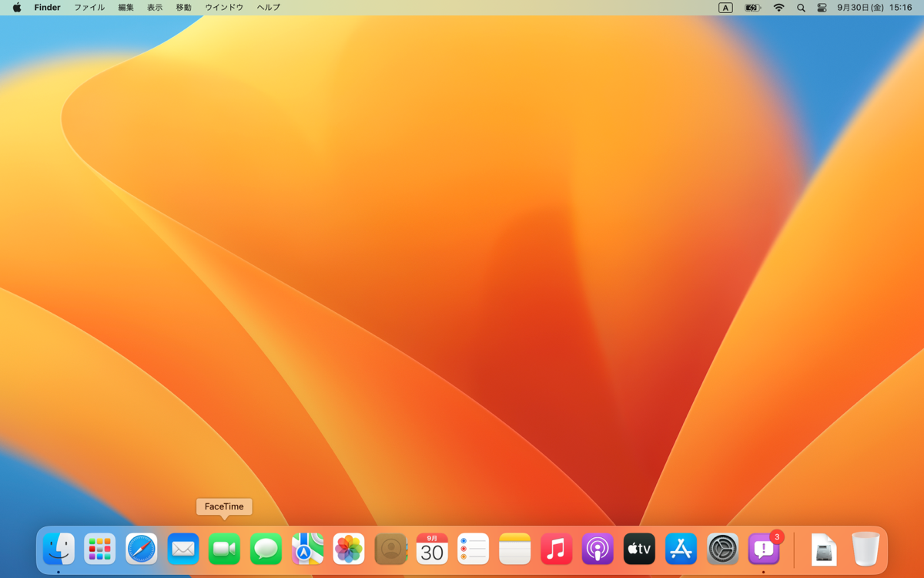Open the ウインドウ menu
The height and width of the screenshot is (578, 924).
coord(224,8)
